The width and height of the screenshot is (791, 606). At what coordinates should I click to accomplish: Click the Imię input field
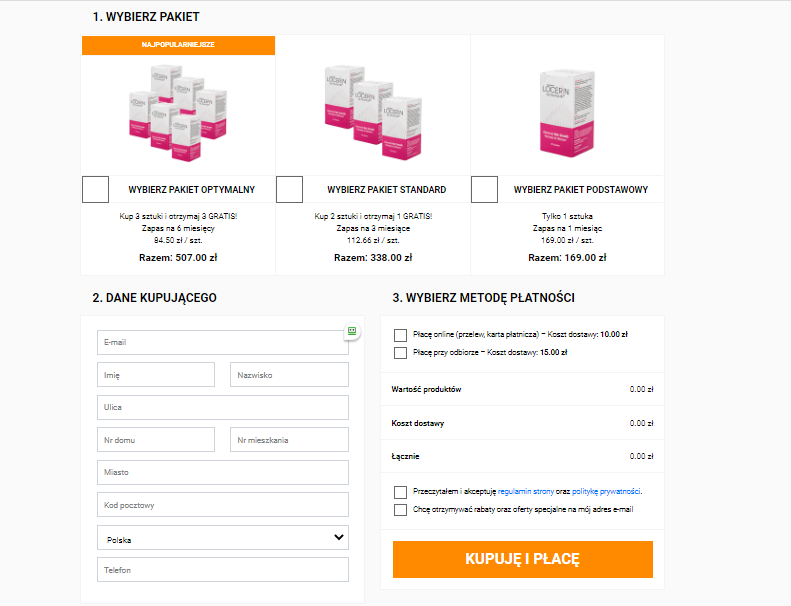click(x=156, y=375)
